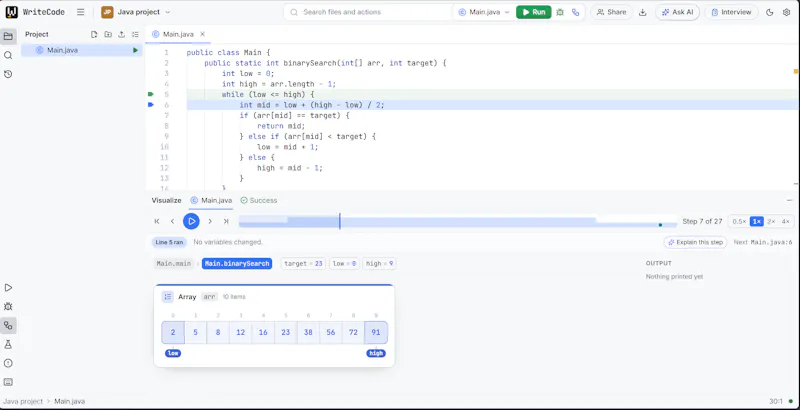Set playback speed to 2×

click(771, 221)
